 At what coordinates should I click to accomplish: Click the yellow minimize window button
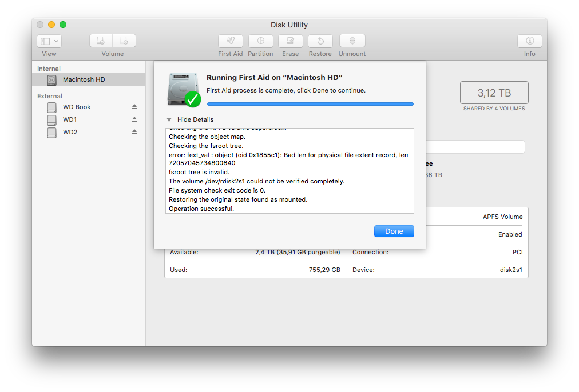click(x=51, y=25)
